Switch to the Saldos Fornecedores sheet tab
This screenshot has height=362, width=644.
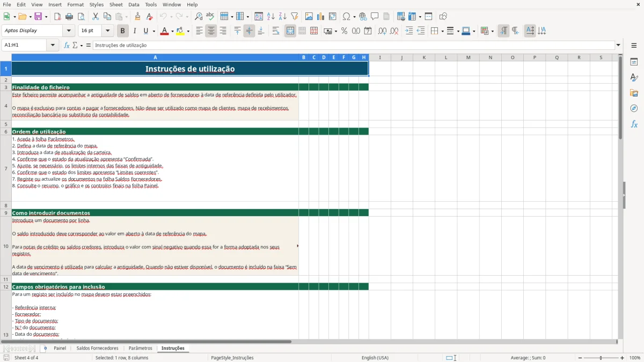(x=97, y=348)
